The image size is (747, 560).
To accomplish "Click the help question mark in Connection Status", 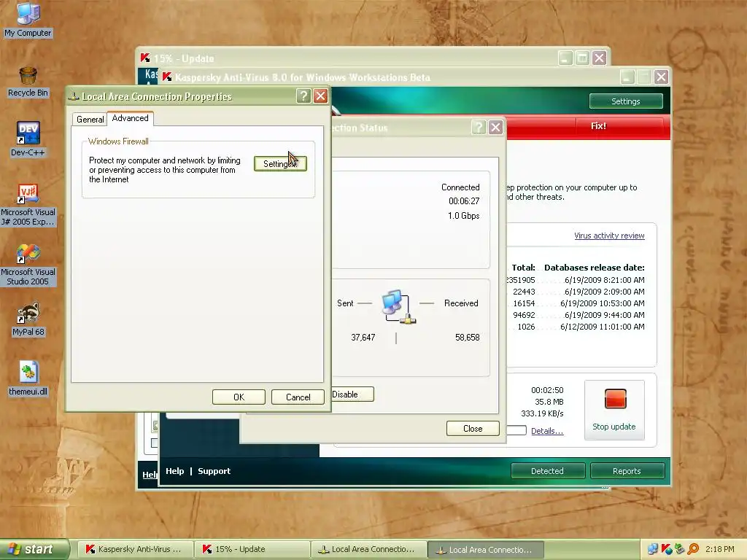I will [x=479, y=127].
